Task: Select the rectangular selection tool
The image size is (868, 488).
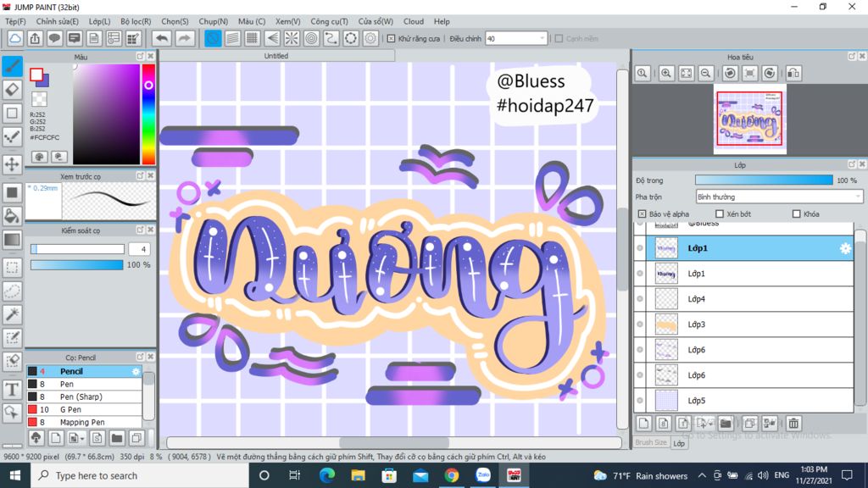Action: point(12,268)
